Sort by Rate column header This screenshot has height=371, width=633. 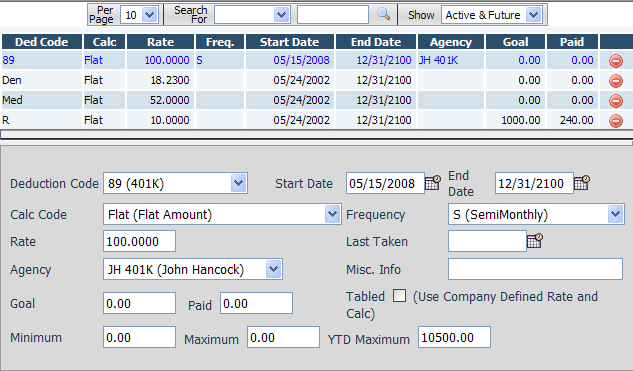pos(160,42)
